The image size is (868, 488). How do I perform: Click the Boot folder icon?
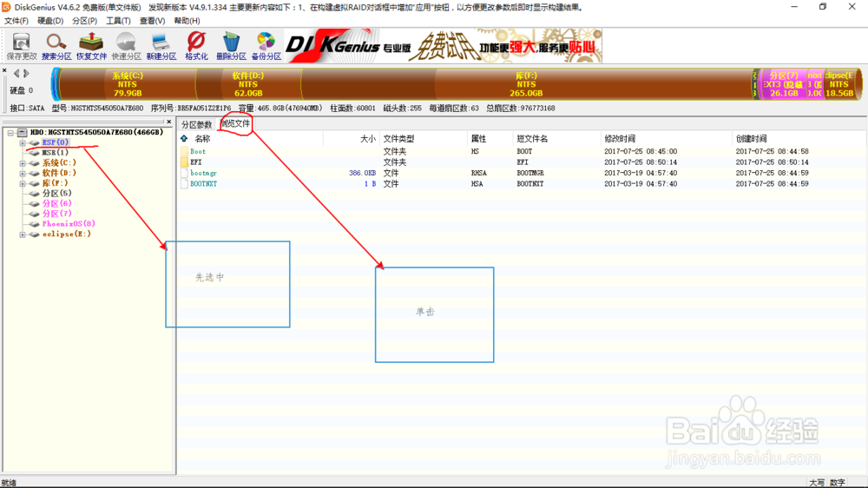point(184,151)
